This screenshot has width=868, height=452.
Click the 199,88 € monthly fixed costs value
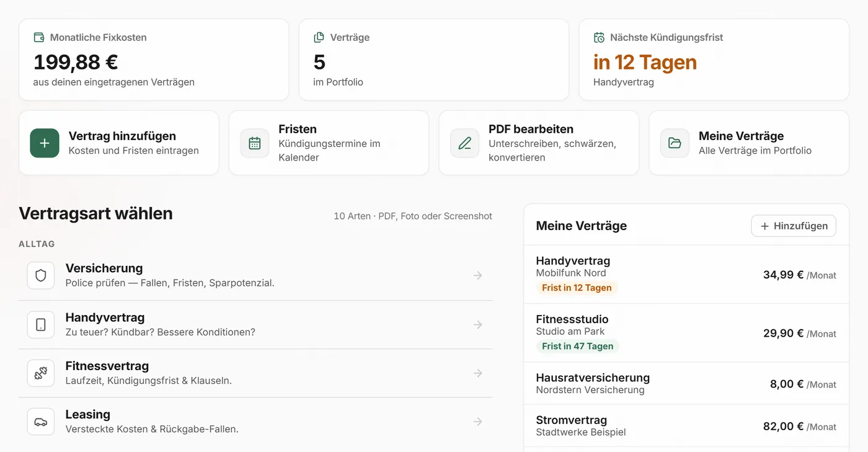pos(76,62)
